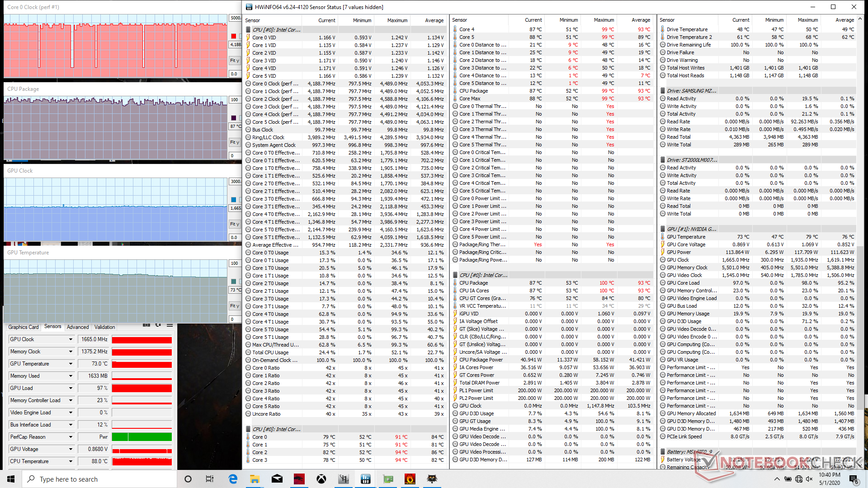Pick the red color swatch of Core 0 Clock graph

pos(233,36)
